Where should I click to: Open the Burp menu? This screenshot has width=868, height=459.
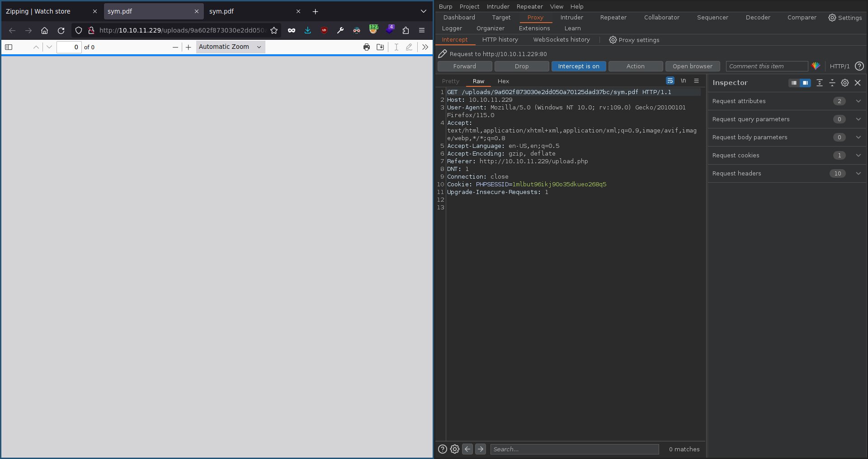click(x=445, y=6)
